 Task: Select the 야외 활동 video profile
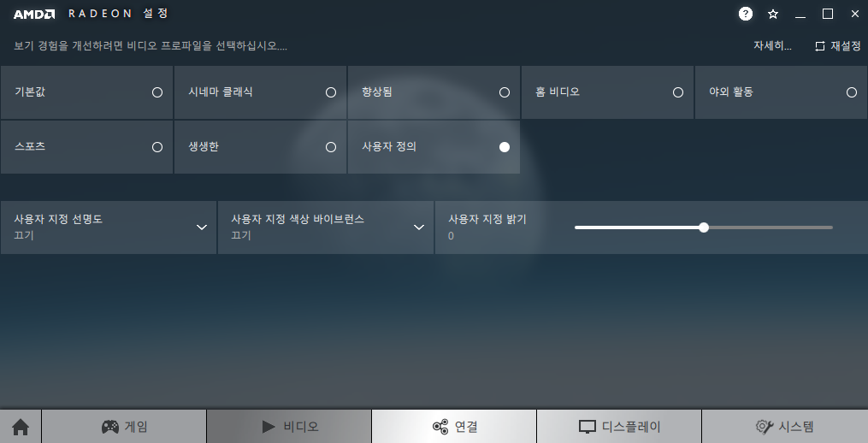pos(781,92)
